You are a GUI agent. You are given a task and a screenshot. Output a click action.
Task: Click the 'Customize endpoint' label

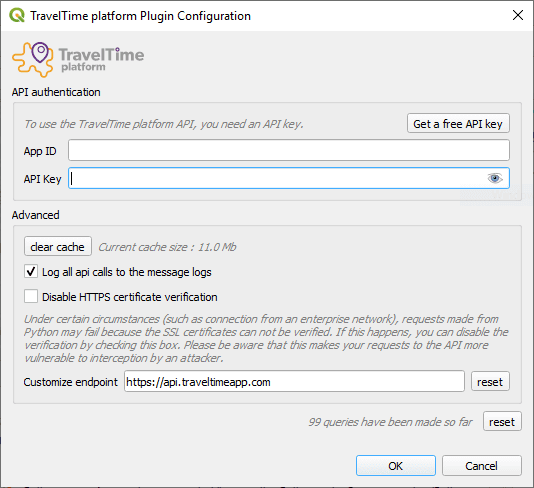(70, 382)
